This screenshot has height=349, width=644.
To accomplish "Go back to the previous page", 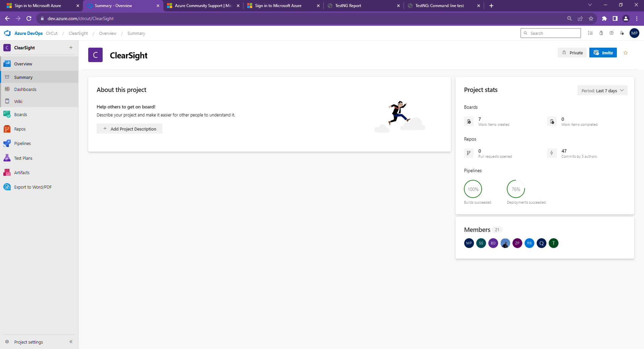I will [7, 18].
